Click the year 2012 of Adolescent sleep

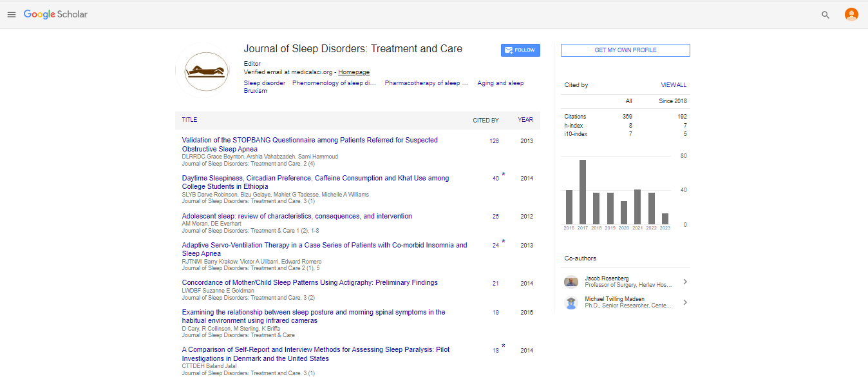point(527,217)
